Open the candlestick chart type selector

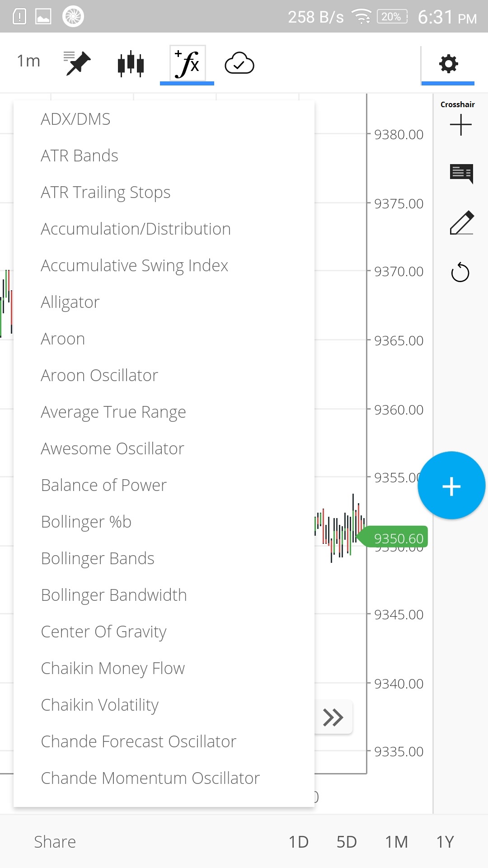click(131, 63)
